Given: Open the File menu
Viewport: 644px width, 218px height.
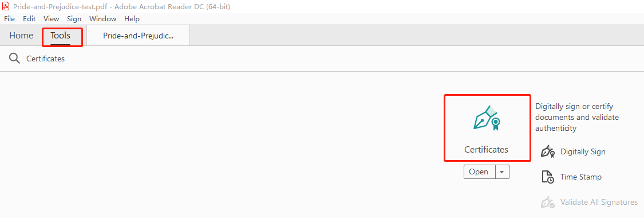Looking at the screenshot, I should 10,19.
